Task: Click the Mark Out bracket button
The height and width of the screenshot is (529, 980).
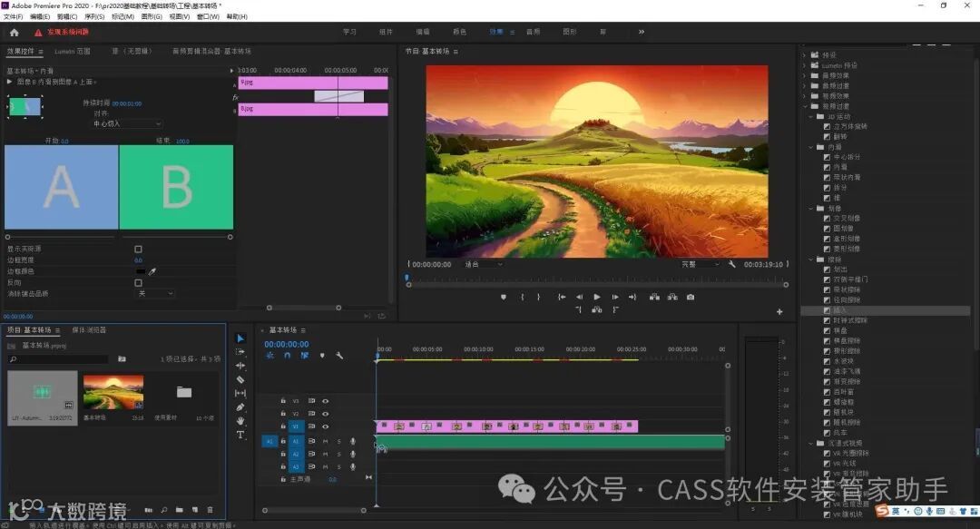Action: pos(538,297)
